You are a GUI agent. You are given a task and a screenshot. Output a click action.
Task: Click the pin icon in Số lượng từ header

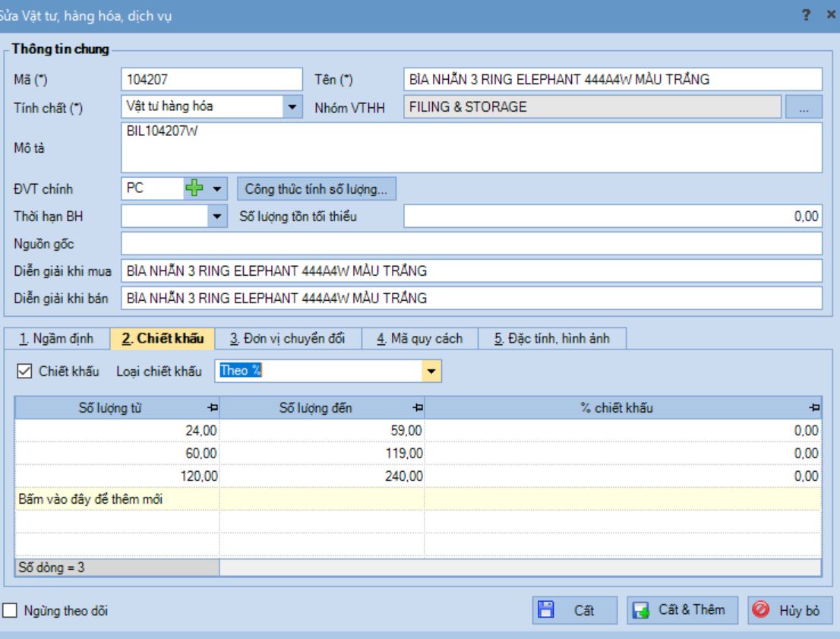213,408
